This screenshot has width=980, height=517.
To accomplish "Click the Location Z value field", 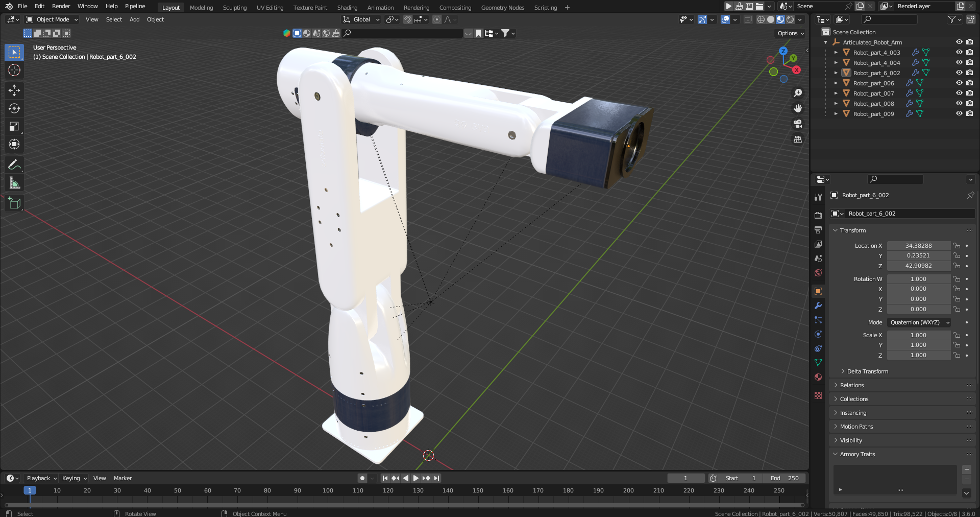I will pyautogui.click(x=918, y=266).
